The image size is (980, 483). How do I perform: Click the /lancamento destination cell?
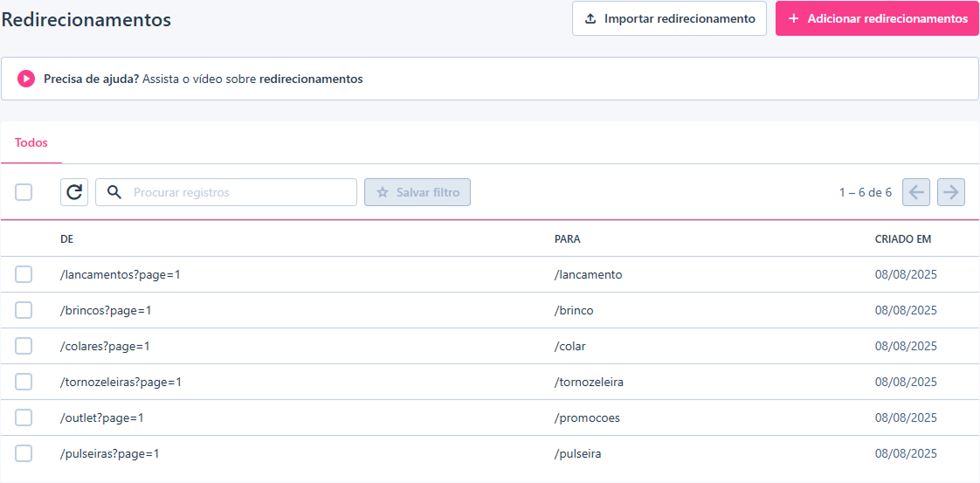(588, 274)
